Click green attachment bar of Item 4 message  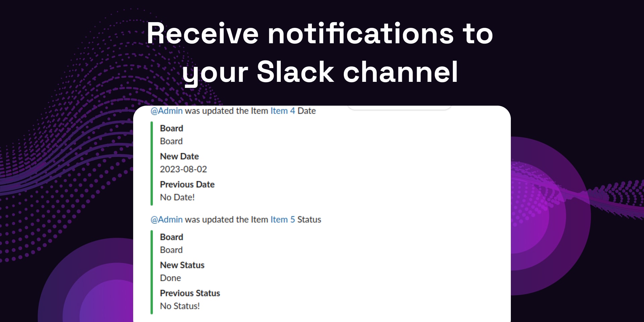coord(152,163)
